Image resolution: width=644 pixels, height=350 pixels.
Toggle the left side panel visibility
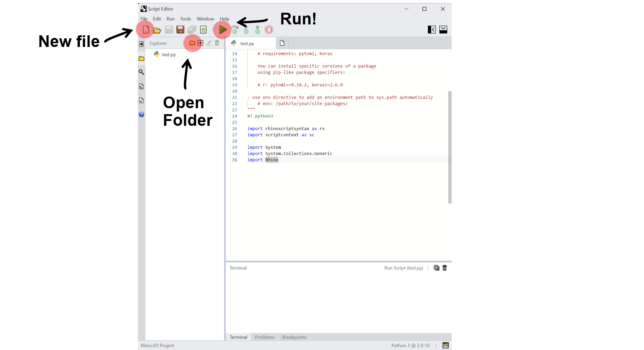click(432, 30)
